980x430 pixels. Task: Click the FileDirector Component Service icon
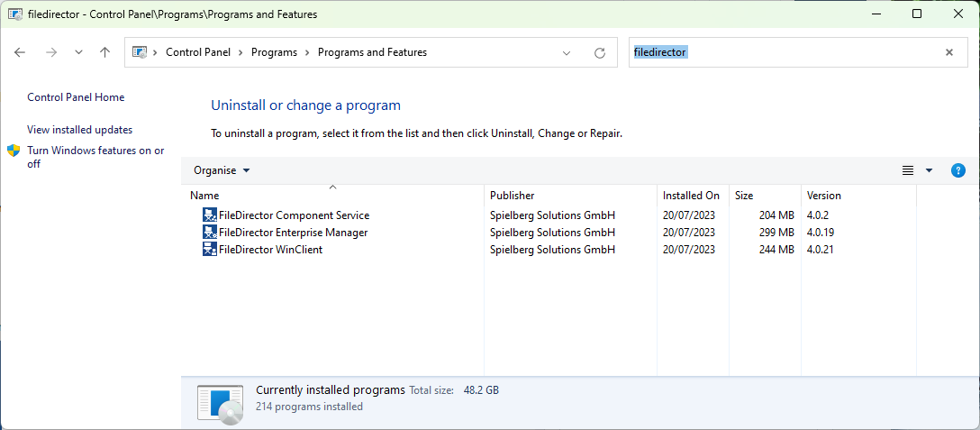click(209, 215)
